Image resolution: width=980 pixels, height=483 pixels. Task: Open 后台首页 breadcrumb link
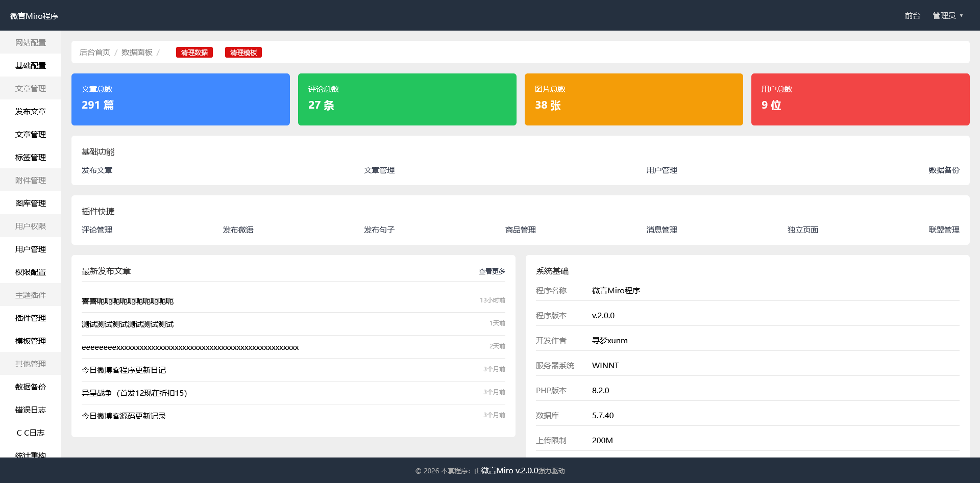pos(95,52)
